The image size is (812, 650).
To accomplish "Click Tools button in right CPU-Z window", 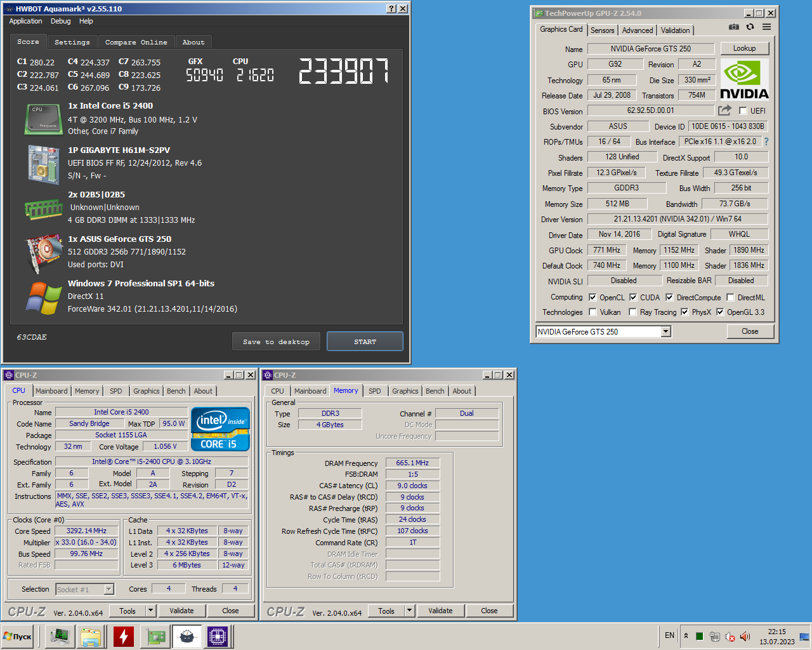I will click(x=386, y=611).
